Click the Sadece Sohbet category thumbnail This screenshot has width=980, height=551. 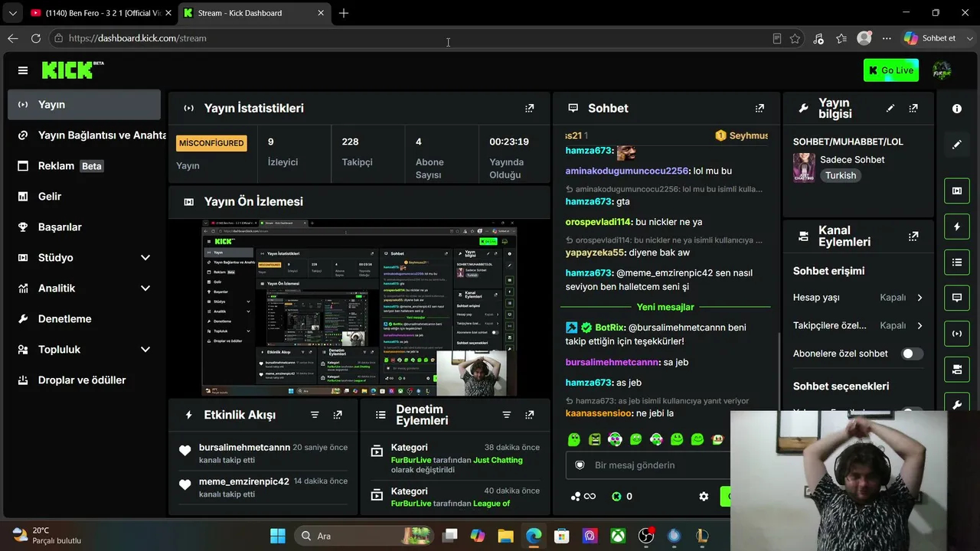pyautogui.click(x=804, y=167)
